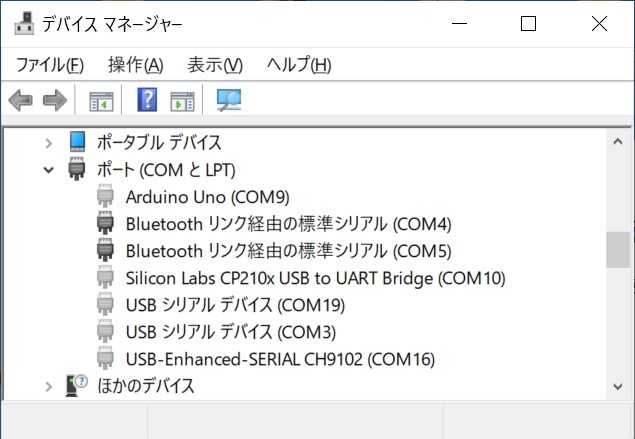
Task: Click the vertical scrollbar thumb
Action: click(x=618, y=250)
